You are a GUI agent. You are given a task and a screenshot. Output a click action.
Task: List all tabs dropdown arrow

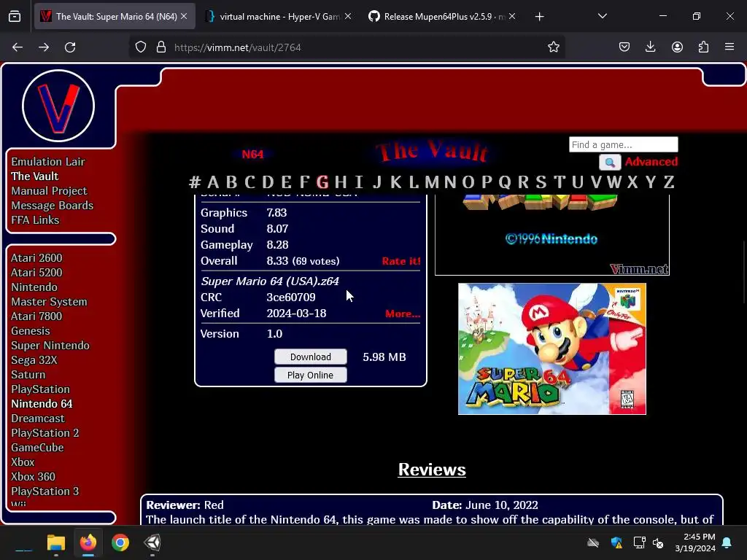(x=602, y=16)
